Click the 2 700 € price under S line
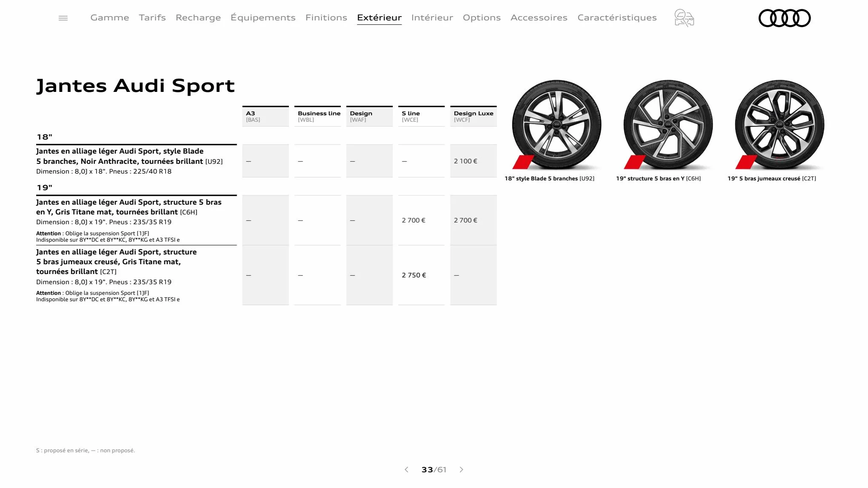The height and width of the screenshot is (488, 868). 414,220
